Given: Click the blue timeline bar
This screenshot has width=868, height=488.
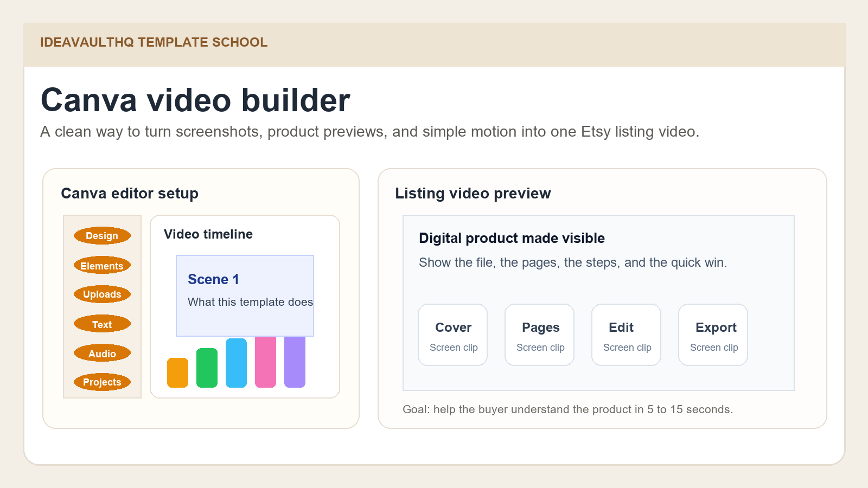Looking at the screenshot, I should tap(236, 363).
